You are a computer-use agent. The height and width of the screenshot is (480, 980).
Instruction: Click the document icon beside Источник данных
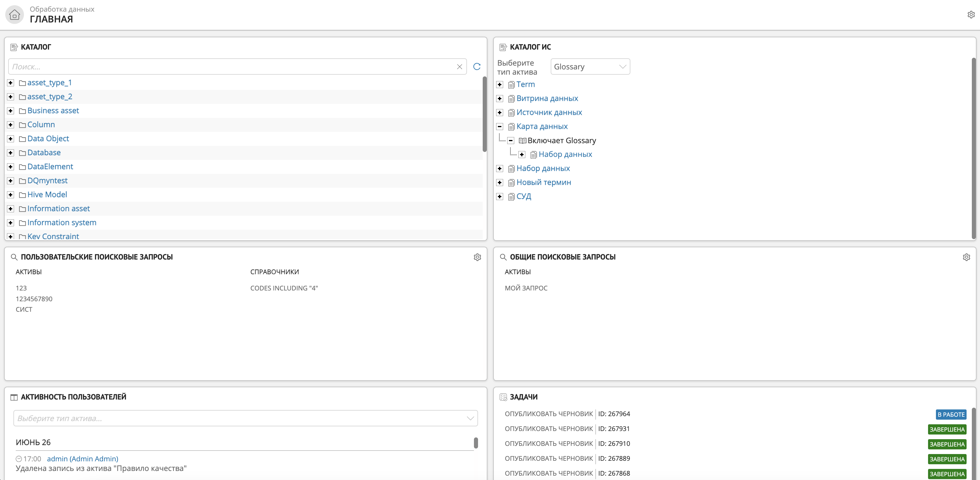click(511, 113)
